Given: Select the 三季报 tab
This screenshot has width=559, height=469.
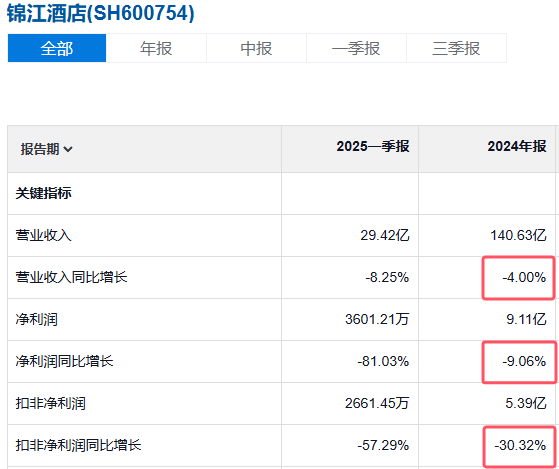Looking at the screenshot, I should [456, 48].
